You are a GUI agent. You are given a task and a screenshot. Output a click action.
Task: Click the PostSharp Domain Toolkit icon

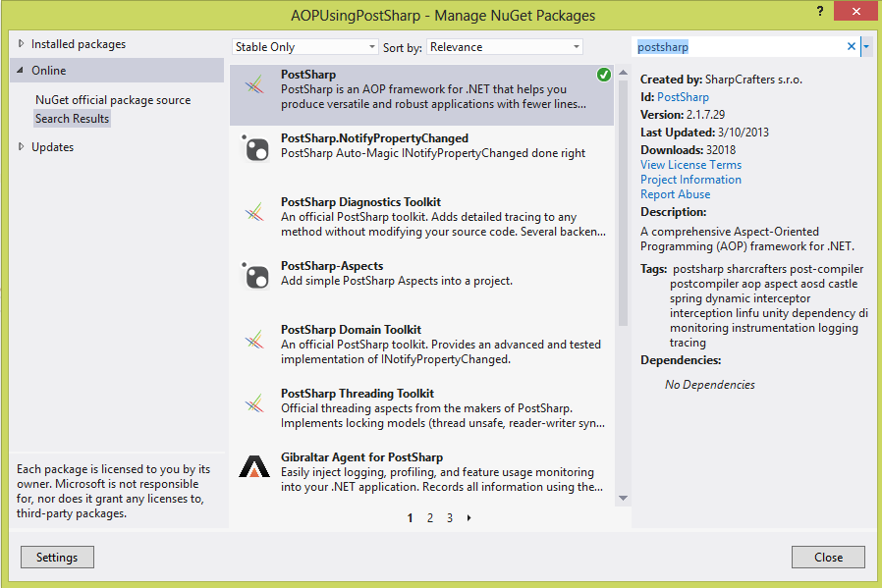coord(254,340)
